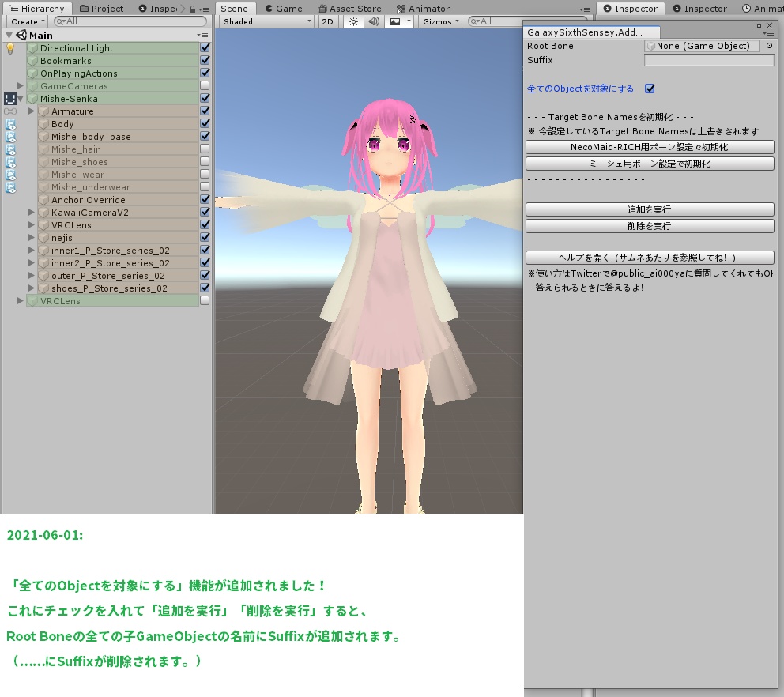Expand Armature tree node

[32, 111]
